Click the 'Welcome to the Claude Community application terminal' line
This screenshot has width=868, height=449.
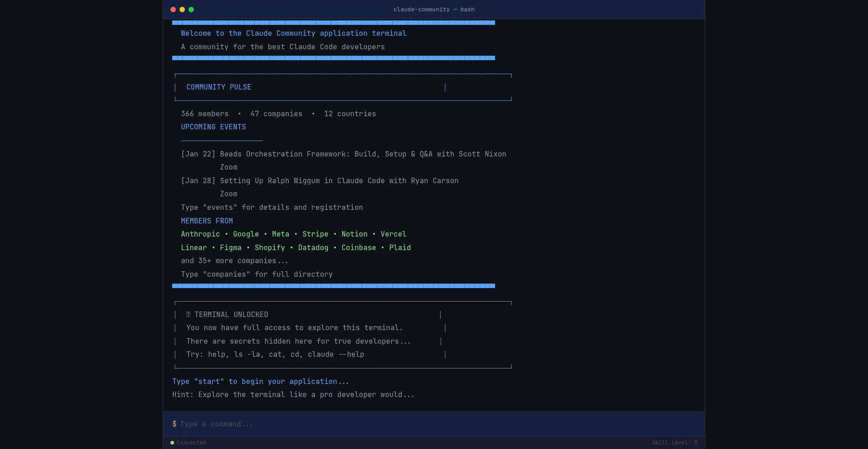click(294, 33)
